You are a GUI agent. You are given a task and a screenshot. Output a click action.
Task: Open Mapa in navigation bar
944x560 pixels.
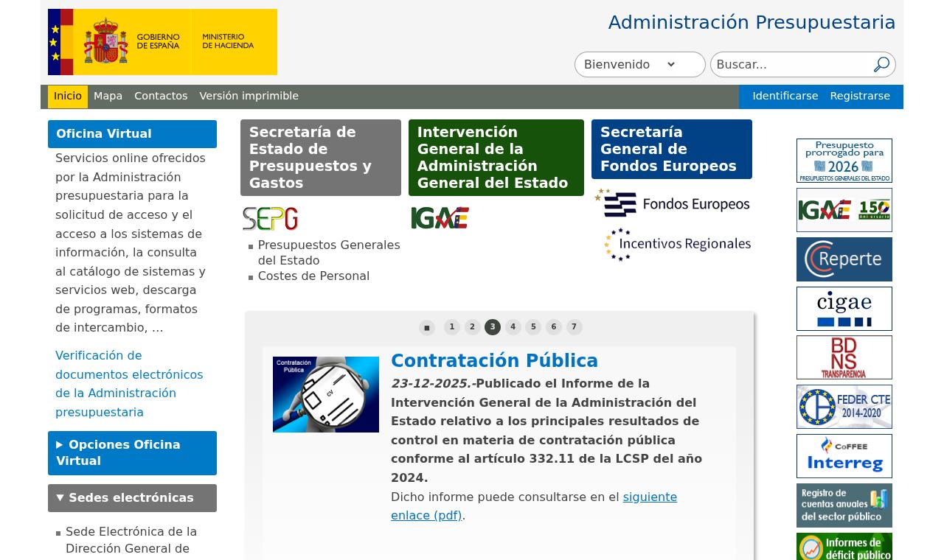pos(108,97)
